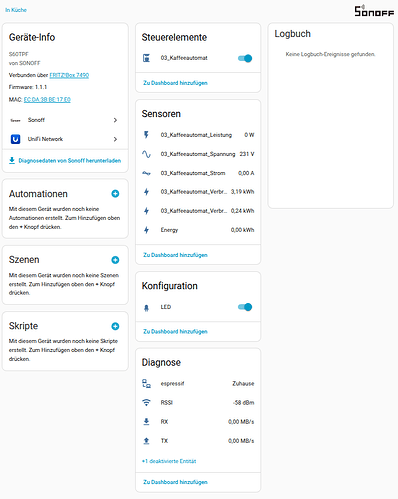Add Konfiguration to dashboard
The height and width of the screenshot is (499, 398).
click(175, 332)
